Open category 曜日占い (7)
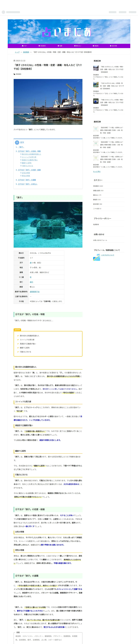The image size is (138, 644). point(97,195)
